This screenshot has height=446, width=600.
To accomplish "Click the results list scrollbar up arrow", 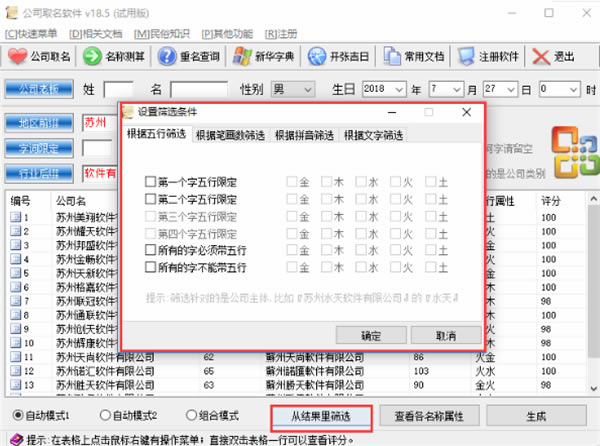I will [593, 199].
